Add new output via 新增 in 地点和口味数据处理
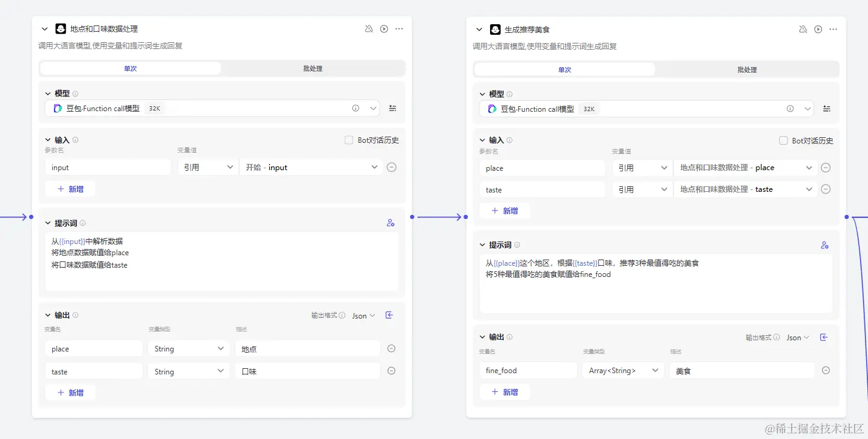 [x=70, y=392]
